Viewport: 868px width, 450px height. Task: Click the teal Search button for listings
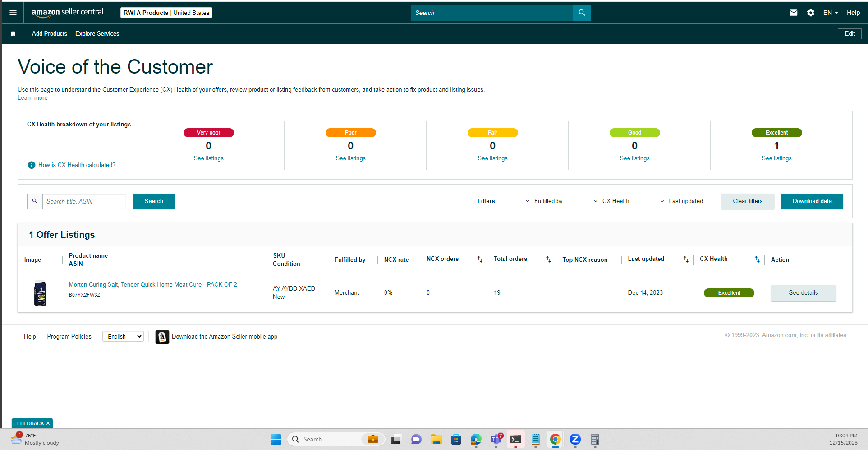point(154,201)
